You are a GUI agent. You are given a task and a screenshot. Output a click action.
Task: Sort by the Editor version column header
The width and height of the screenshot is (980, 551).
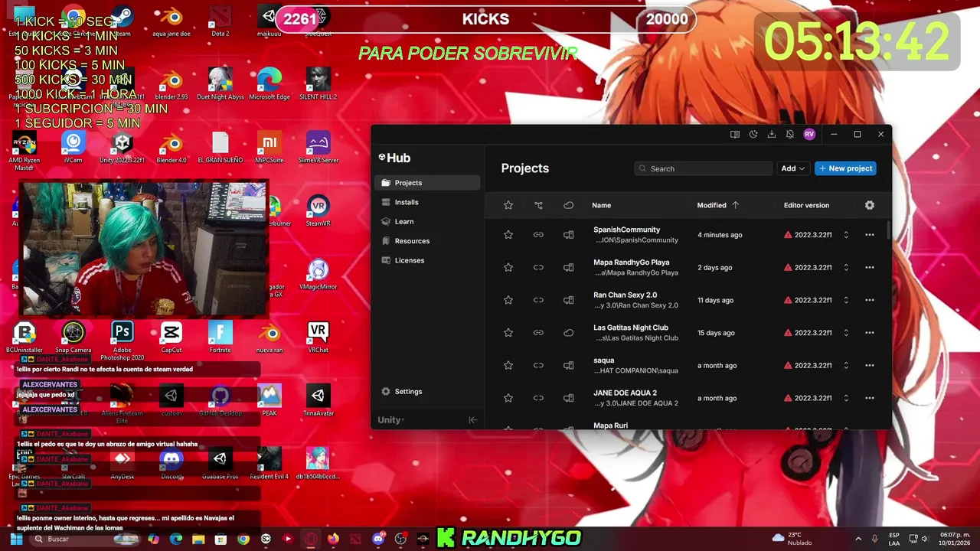[806, 205]
